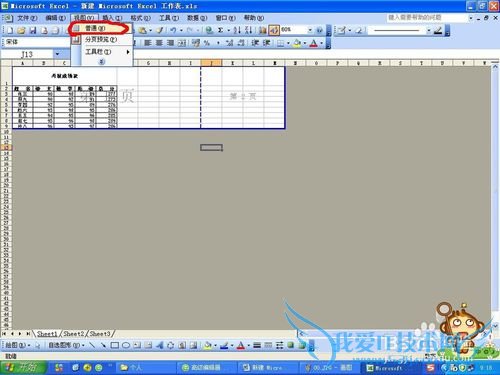
Task: Open the File menu
Action: [27, 18]
